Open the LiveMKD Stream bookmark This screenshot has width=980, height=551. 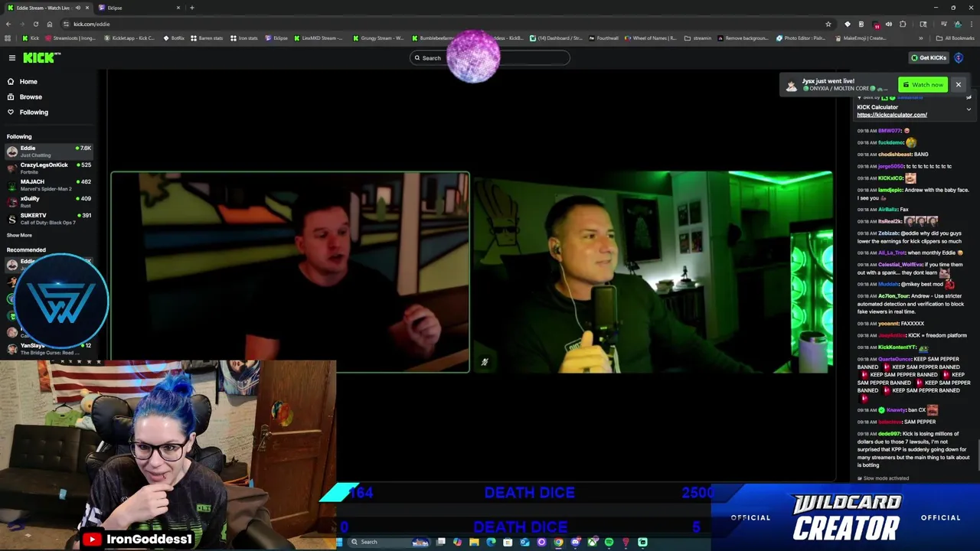click(x=318, y=38)
